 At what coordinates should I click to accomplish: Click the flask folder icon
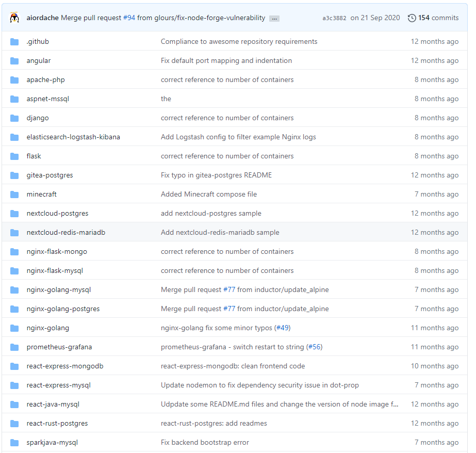tap(14, 156)
